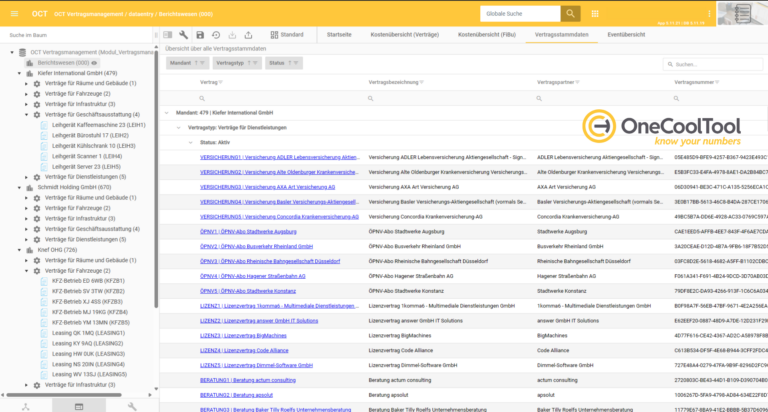Click the tree panel vertical scrollbar
This screenshot has width=768, height=412.
tap(156, 179)
